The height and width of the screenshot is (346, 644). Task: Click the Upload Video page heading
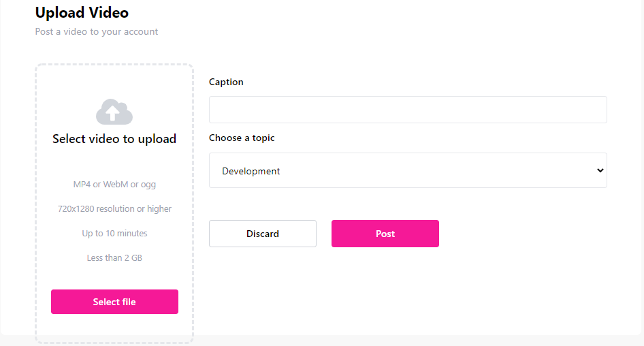[82, 13]
